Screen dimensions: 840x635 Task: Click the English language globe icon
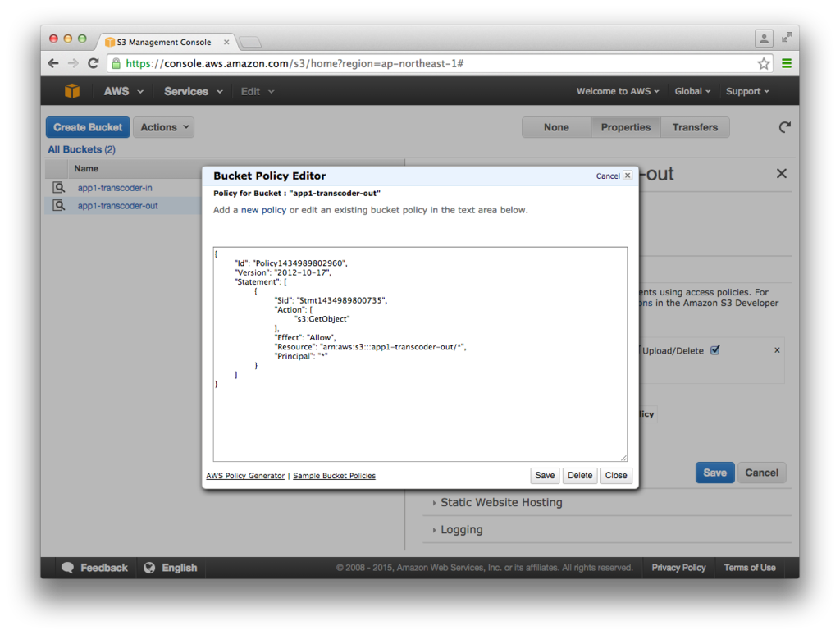[148, 567]
